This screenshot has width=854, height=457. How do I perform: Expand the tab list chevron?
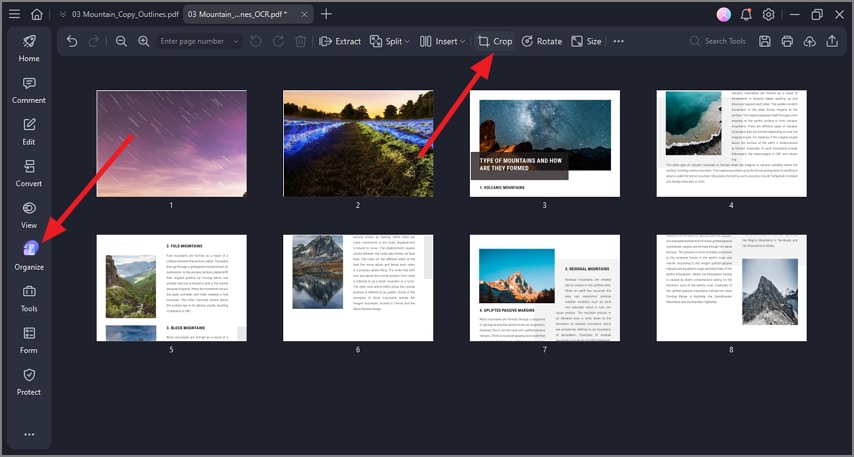tap(63, 14)
